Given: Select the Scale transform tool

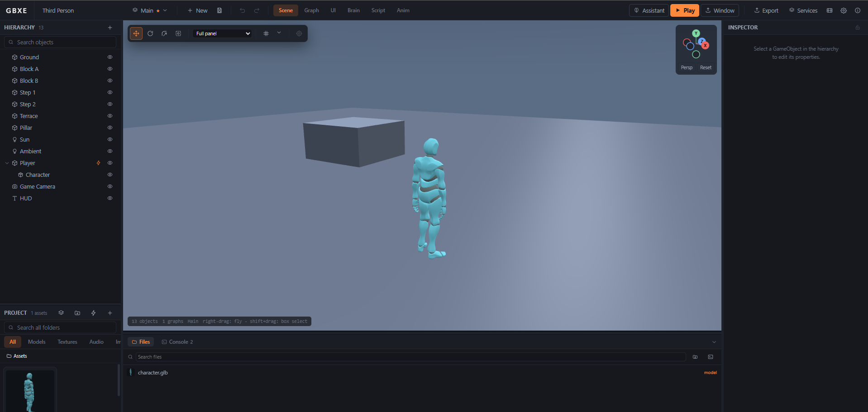Looking at the screenshot, I should tap(164, 33).
